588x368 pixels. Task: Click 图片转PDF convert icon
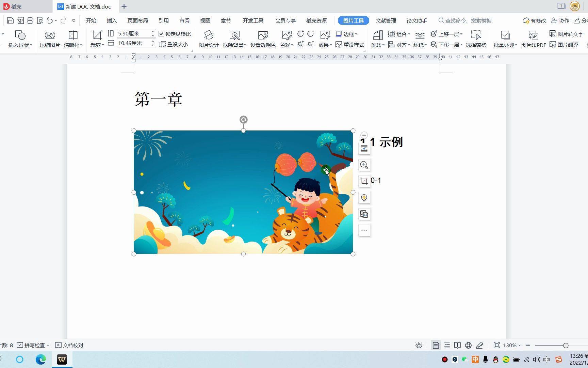pos(533,35)
